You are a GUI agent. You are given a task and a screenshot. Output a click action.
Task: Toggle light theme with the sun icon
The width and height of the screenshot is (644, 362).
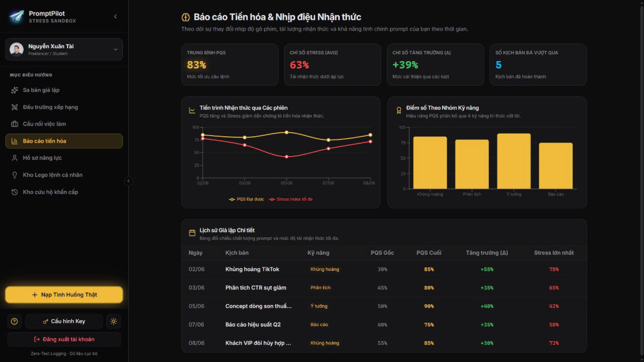(113, 321)
